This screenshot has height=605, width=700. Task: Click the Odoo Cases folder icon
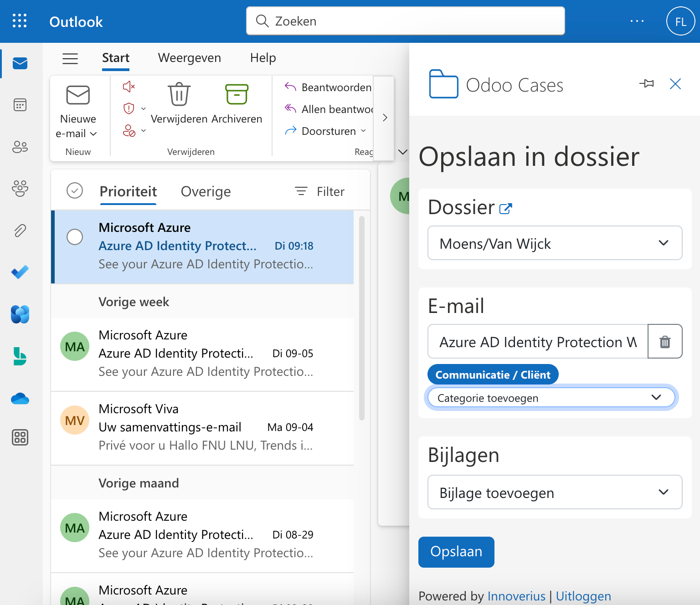tap(443, 84)
